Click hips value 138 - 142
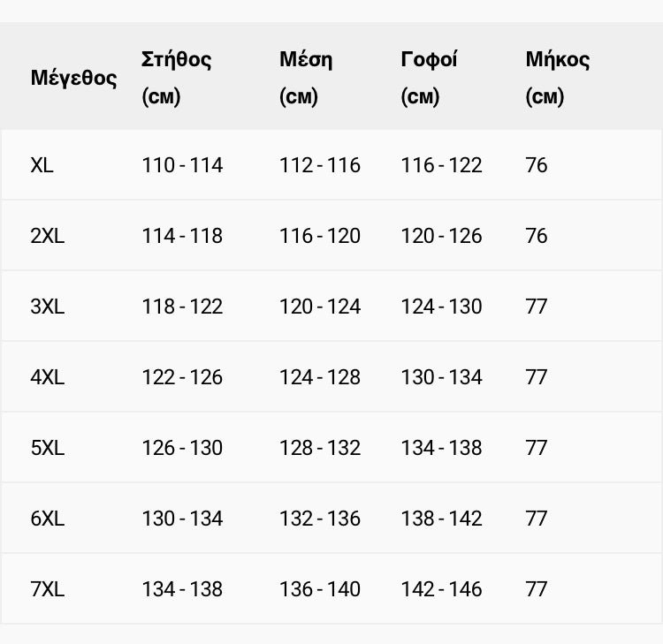This screenshot has height=644, width=663. point(441,519)
